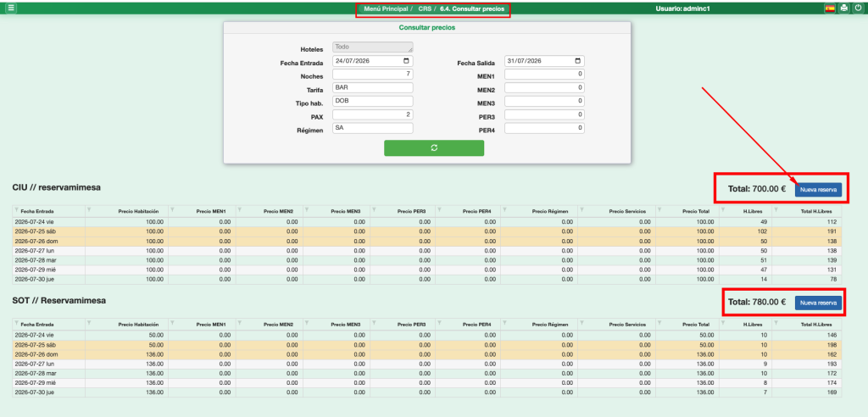
Task: Select the 2026-07-29 mié row in SOT table
Action: (427, 383)
